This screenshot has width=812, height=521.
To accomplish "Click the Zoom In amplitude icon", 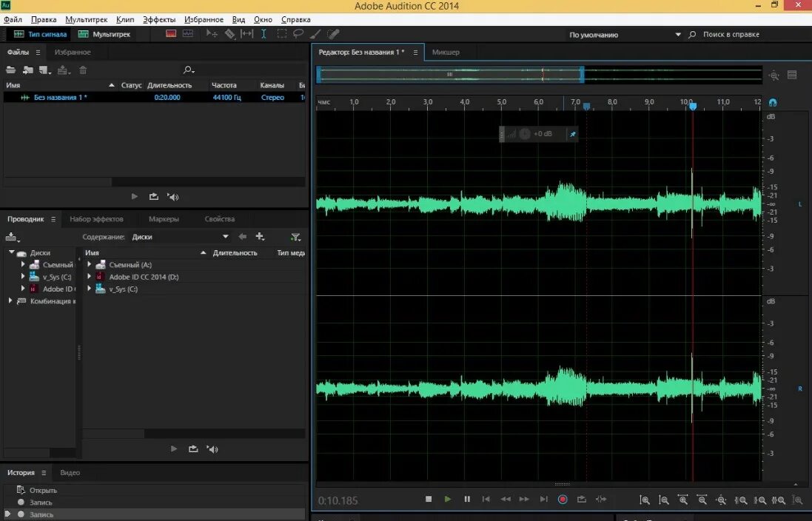I will pyautogui.click(x=645, y=500).
